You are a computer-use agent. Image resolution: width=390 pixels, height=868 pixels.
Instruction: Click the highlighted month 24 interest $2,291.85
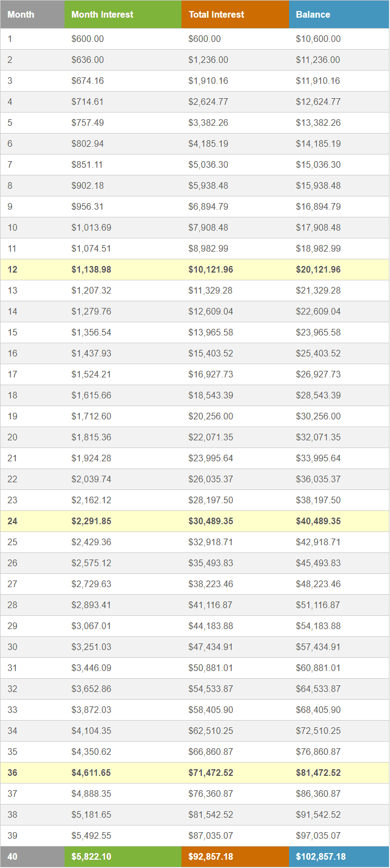92,521
